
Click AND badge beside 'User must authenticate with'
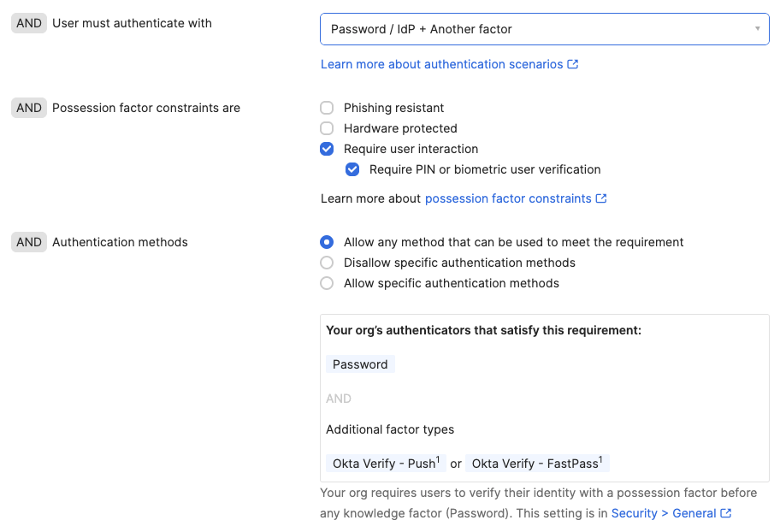click(29, 23)
